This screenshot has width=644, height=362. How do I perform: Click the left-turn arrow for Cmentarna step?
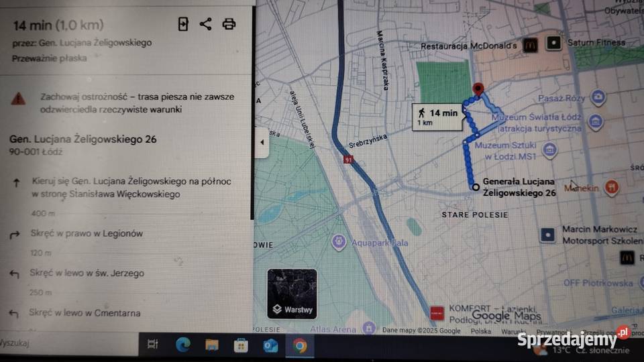(13, 314)
